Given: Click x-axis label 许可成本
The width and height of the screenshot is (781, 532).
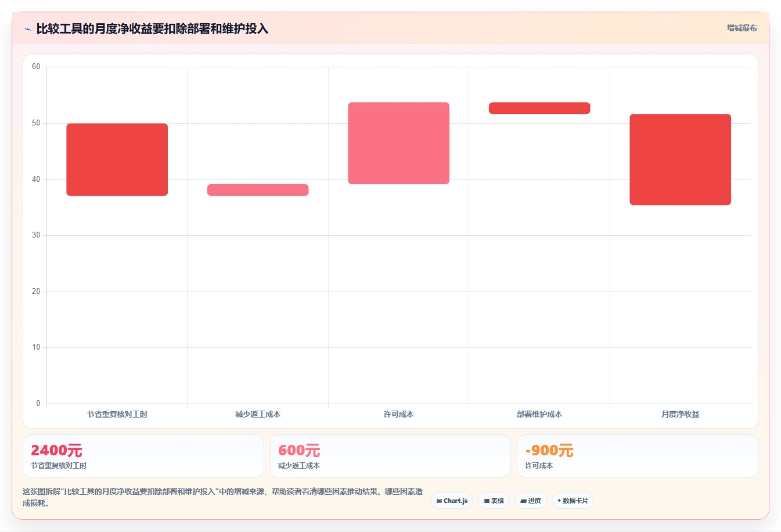Looking at the screenshot, I should [x=399, y=414].
